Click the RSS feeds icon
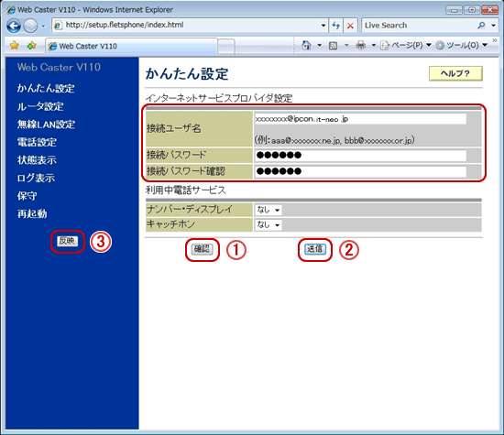 pos(334,46)
